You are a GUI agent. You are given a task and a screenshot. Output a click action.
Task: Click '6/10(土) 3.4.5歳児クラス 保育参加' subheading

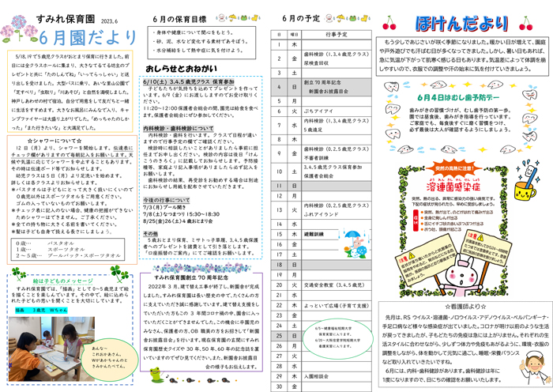click(x=189, y=82)
